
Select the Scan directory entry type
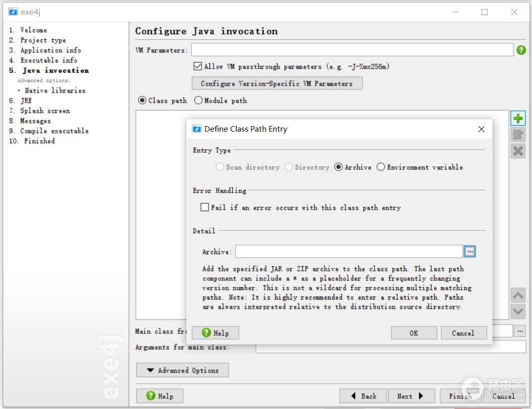point(220,167)
